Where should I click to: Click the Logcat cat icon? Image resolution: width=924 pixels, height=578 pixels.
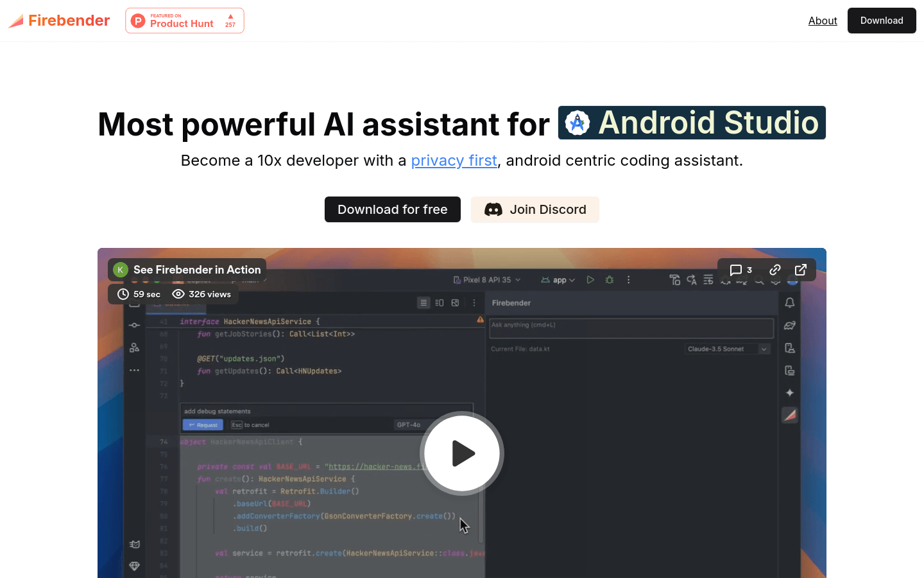pyautogui.click(x=134, y=545)
